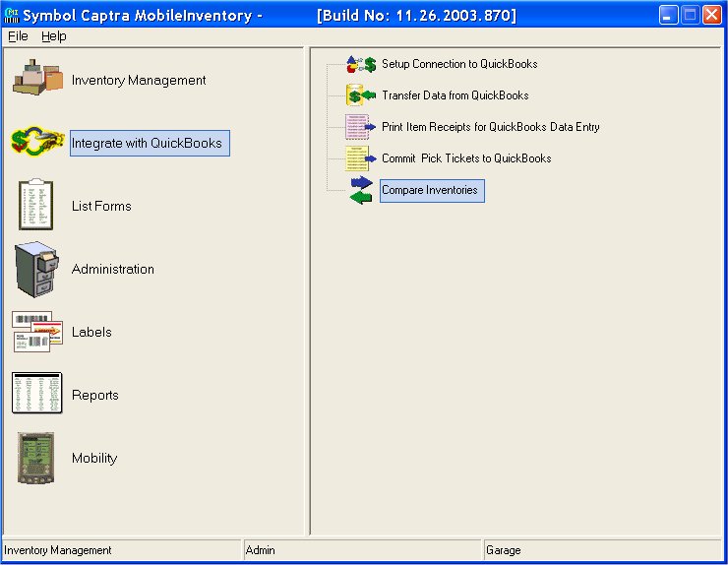Choose Transfer Data from QuickBooks

point(455,95)
